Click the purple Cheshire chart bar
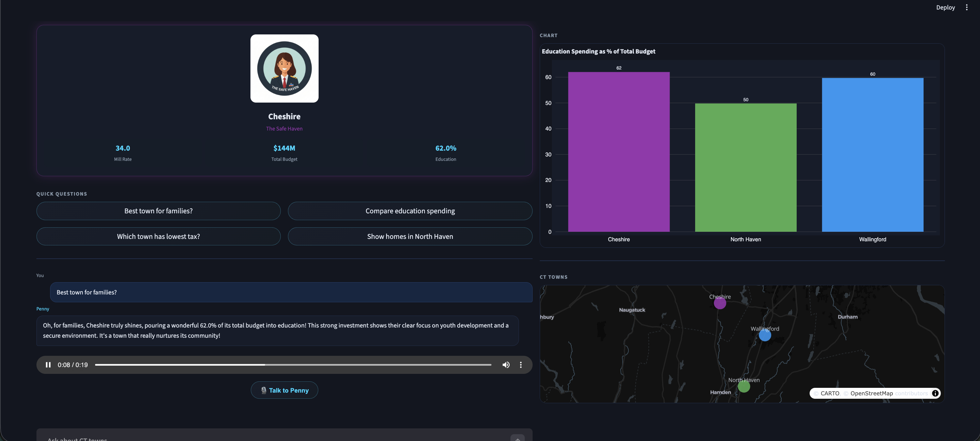The width and height of the screenshot is (980, 441). tap(618, 152)
